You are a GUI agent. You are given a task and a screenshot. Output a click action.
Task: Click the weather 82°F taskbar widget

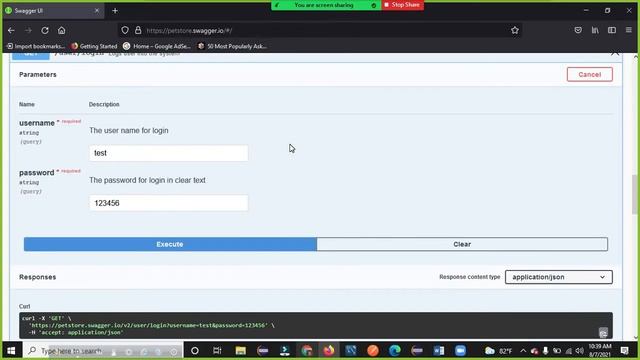pos(499,351)
